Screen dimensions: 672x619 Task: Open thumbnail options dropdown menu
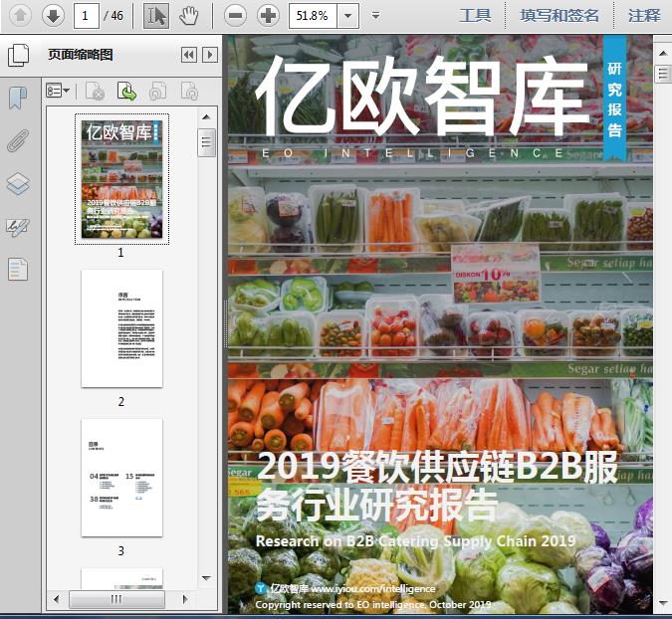(x=58, y=91)
